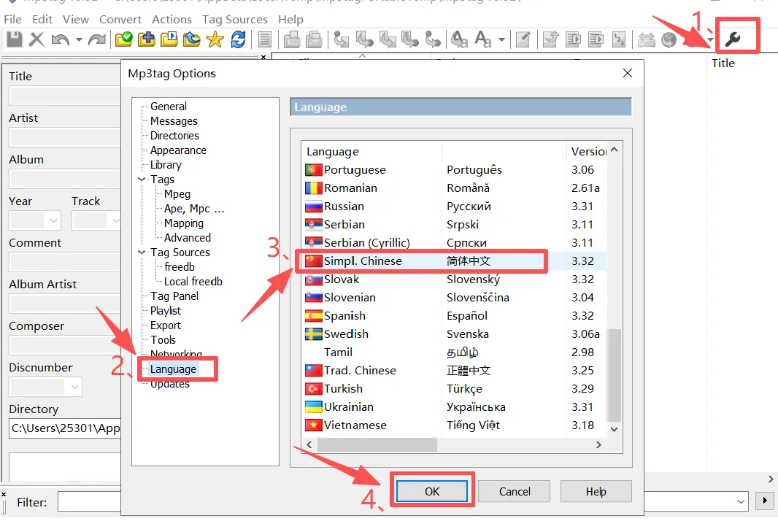Select Simpl. Chinese language row
The image size is (778, 532).
(454, 261)
